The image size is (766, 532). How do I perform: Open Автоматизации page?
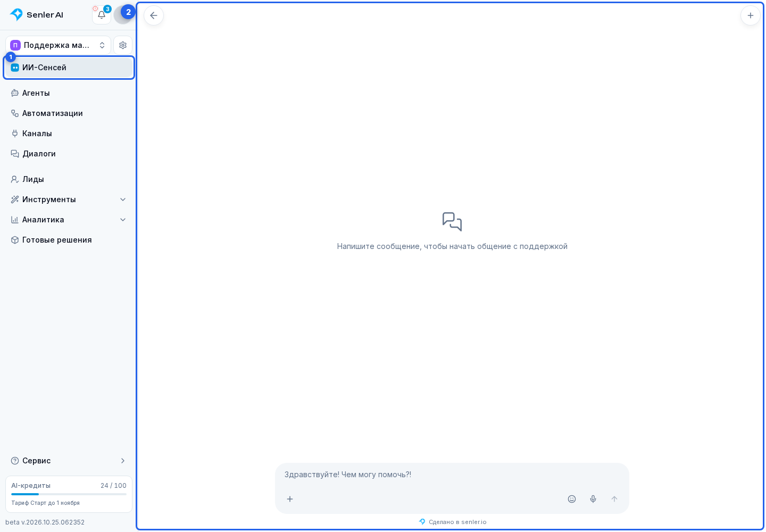pos(69,113)
